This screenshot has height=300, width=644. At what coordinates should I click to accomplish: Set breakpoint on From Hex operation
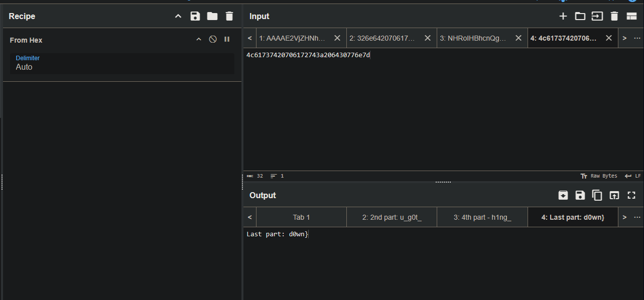[227, 39]
